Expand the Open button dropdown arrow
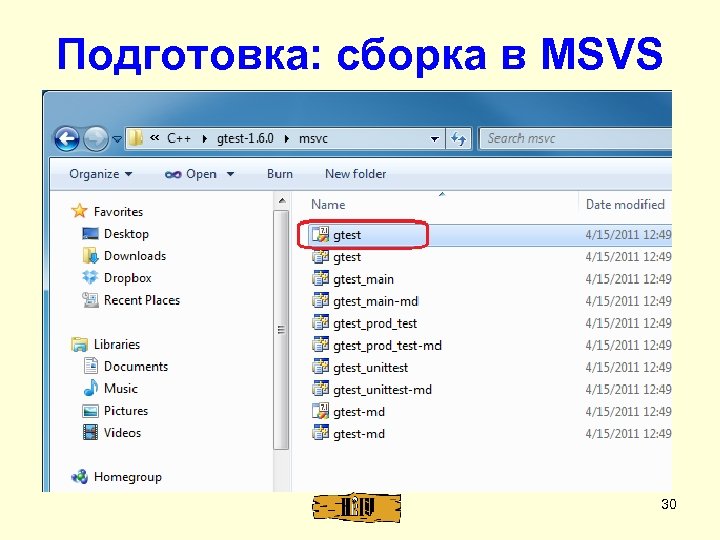The height and width of the screenshot is (540, 720). tap(231, 174)
